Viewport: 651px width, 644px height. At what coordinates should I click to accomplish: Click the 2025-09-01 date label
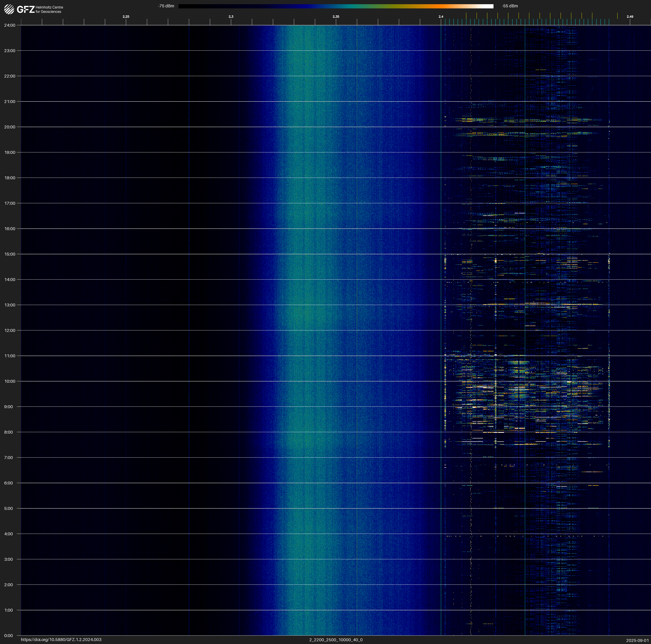tap(637, 640)
